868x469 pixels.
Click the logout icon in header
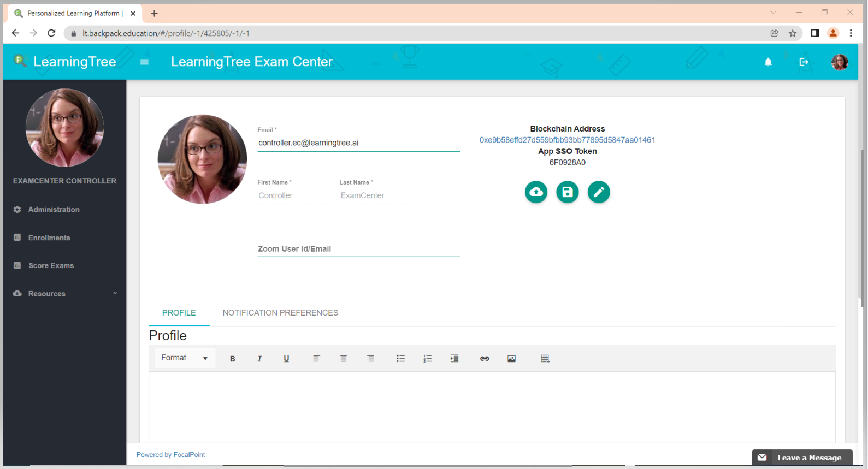point(804,62)
